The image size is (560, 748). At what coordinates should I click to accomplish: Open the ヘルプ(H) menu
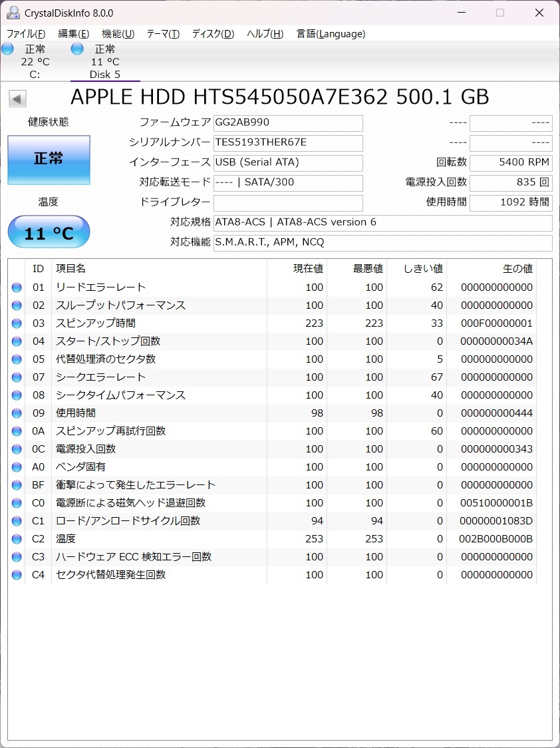(265, 34)
